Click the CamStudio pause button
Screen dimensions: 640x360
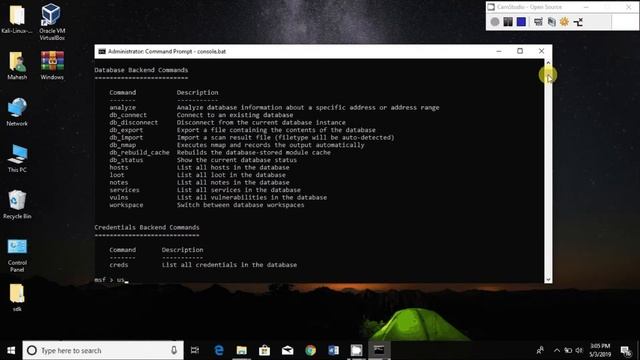[x=508, y=22]
